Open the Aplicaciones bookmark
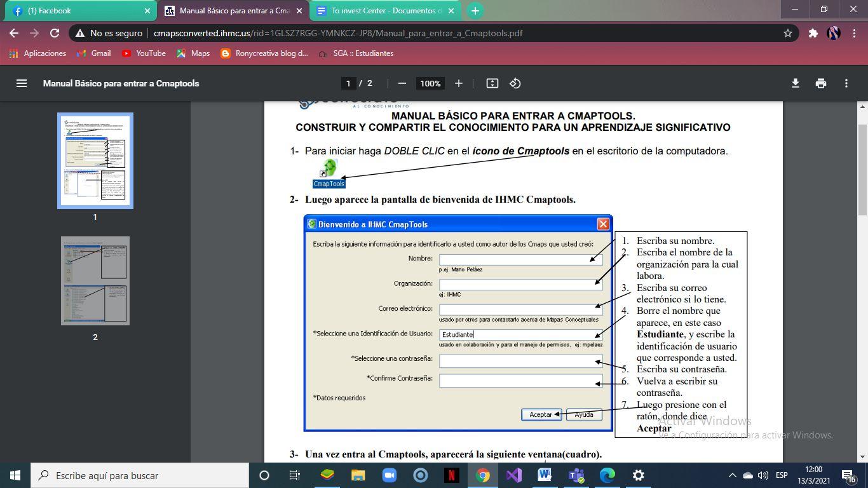This screenshot has width=868, height=488. [37, 53]
